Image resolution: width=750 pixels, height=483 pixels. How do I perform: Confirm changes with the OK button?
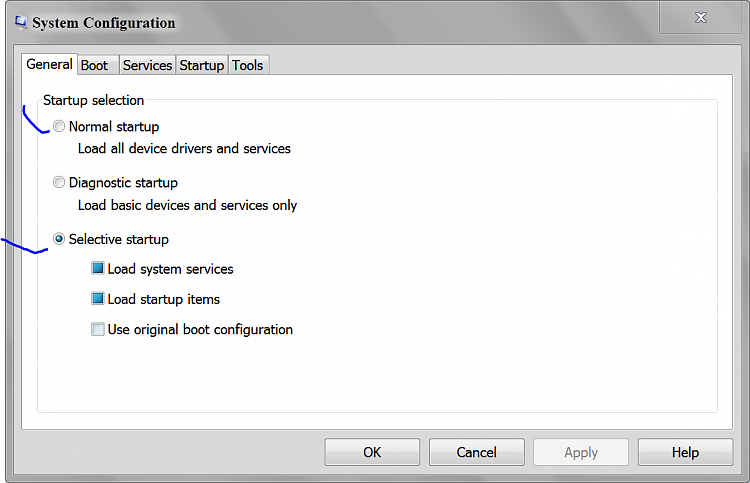tap(372, 452)
